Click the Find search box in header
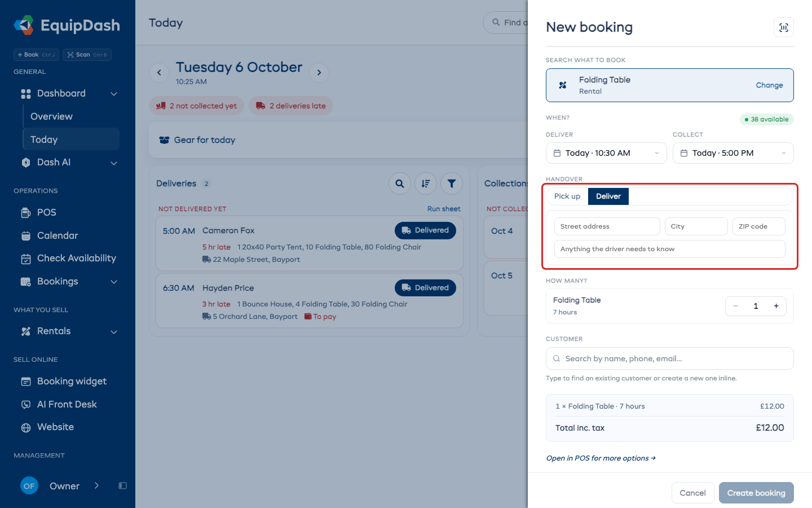 506,23
